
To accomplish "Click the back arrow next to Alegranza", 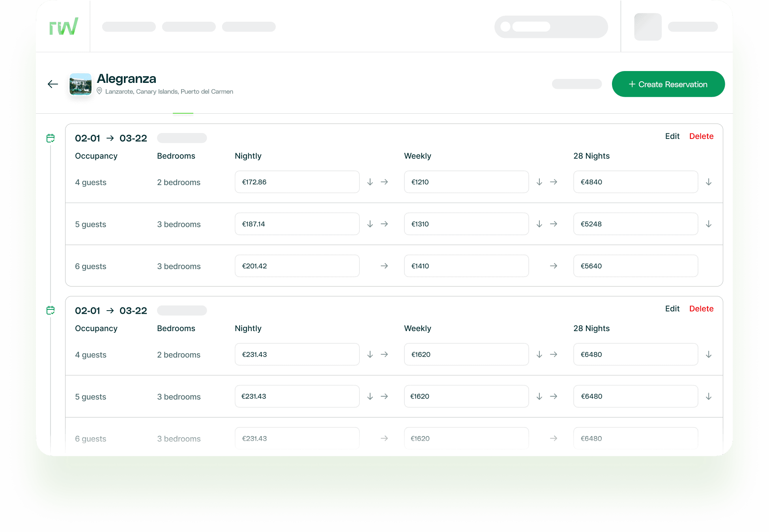I will click(53, 84).
